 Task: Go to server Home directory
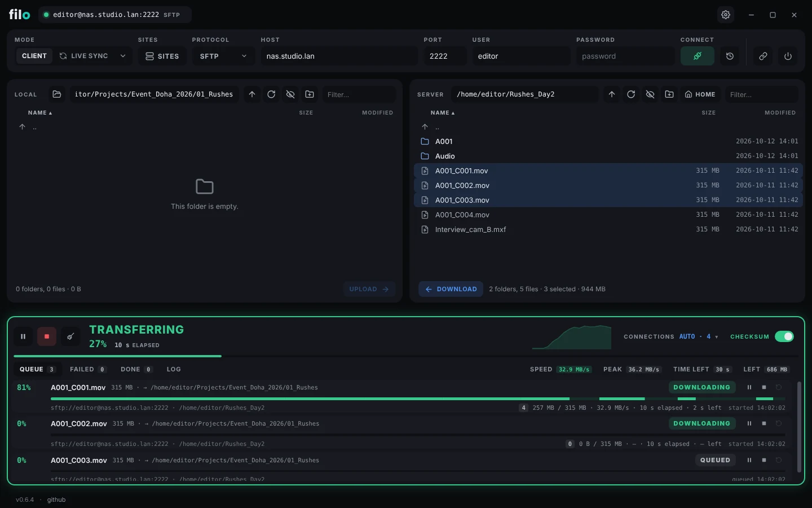(x=700, y=94)
